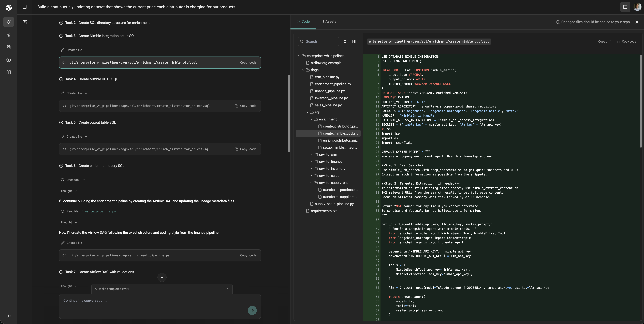
Task: Collapse all folders in file tree
Action: pyautogui.click(x=345, y=41)
